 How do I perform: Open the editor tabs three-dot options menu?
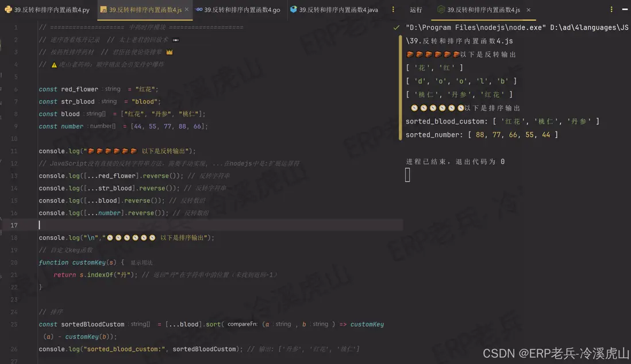pyautogui.click(x=393, y=10)
